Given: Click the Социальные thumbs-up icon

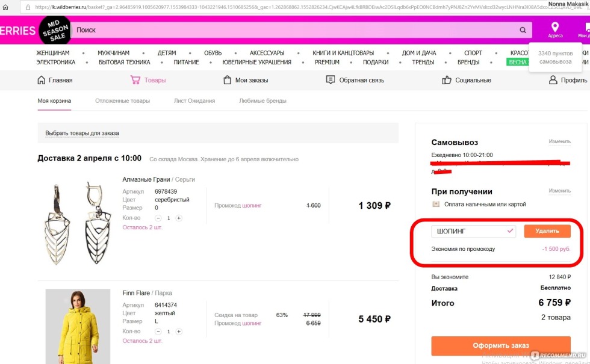Looking at the screenshot, I should pos(447,80).
